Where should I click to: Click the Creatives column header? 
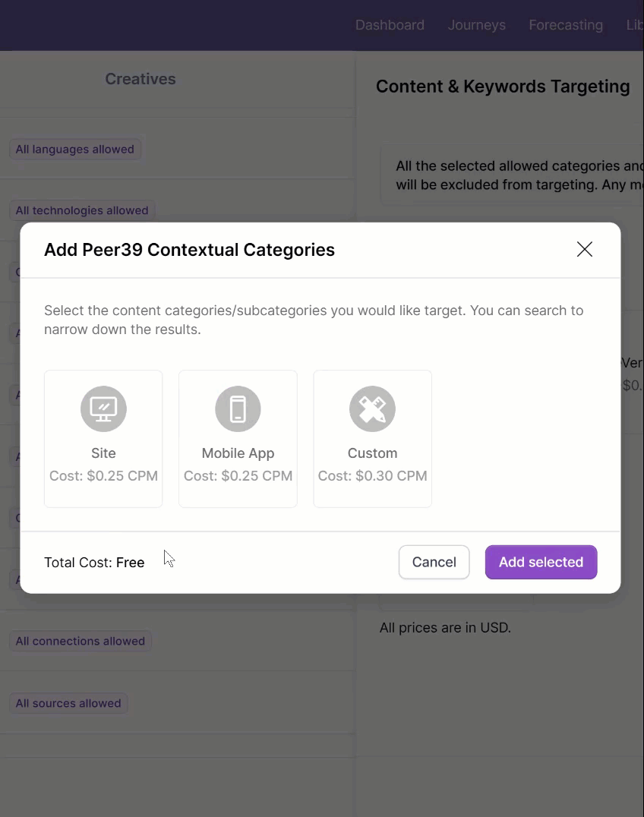point(140,79)
